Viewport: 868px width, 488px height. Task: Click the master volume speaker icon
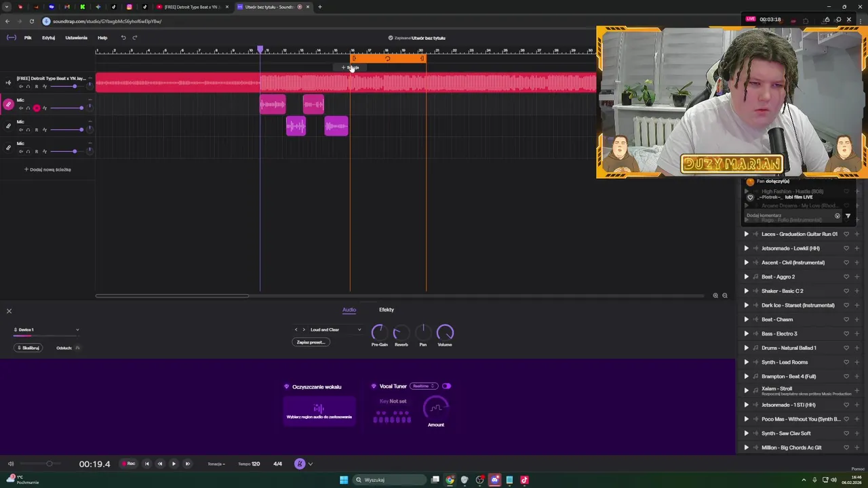(x=10, y=464)
